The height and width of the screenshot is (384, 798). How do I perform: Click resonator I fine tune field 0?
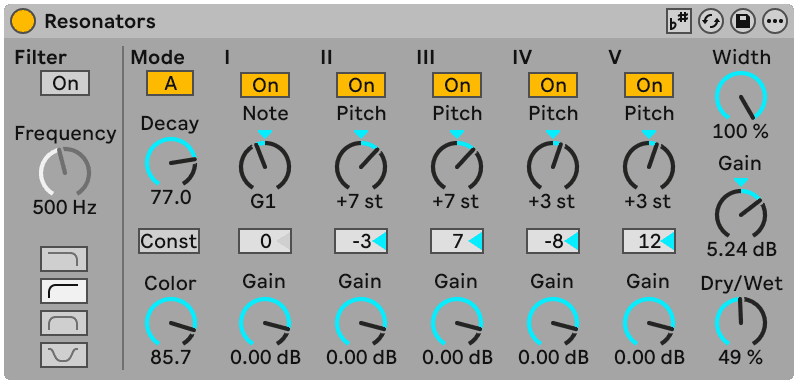click(265, 241)
